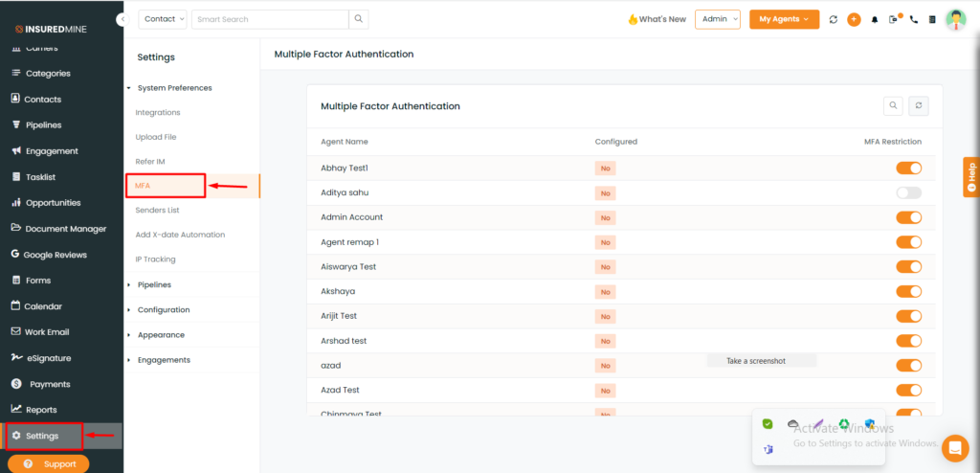Toggle MFA restriction for Abhay Test1
The width and height of the screenshot is (980, 473).
pyautogui.click(x=909, y=168)
